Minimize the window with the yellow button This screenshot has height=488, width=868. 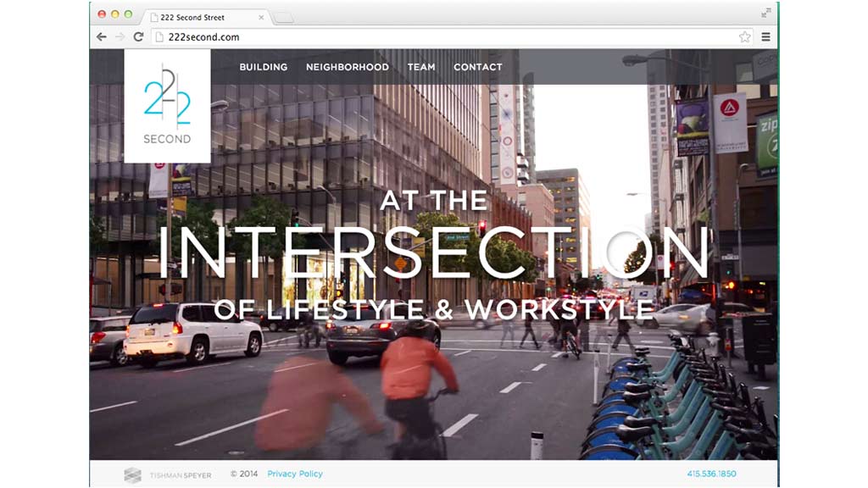pos(115,14)
